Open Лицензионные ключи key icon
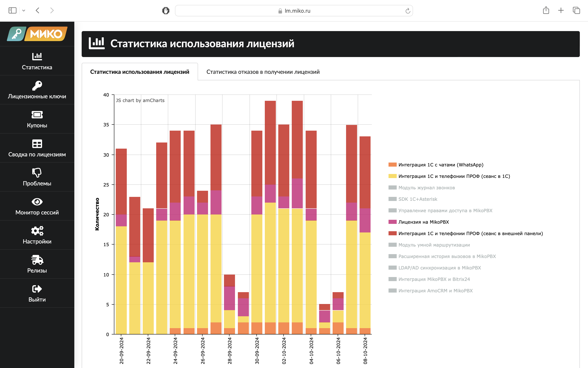588x368 pixels. click(x=37, y=85)
